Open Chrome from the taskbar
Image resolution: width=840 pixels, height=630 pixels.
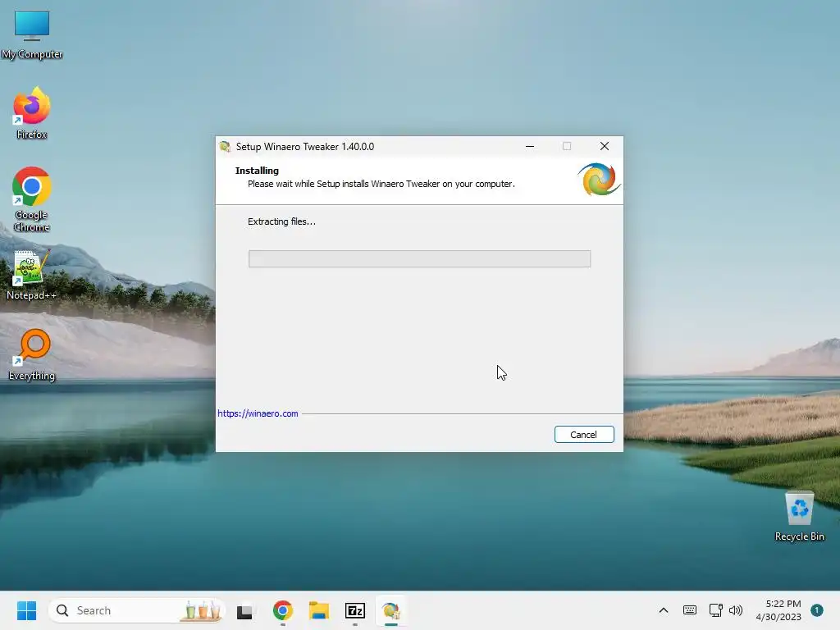click(x=283, y=610)
